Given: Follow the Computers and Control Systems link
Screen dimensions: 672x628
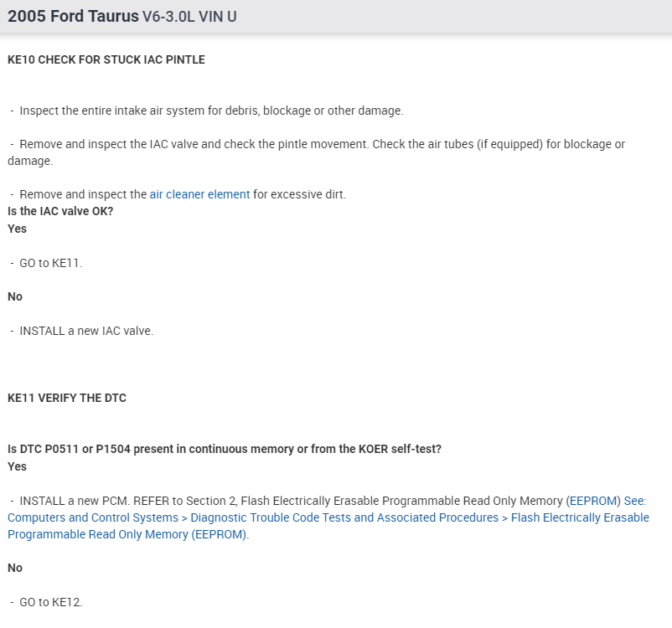Looking at the screenshot, I should tap(92, 517).
